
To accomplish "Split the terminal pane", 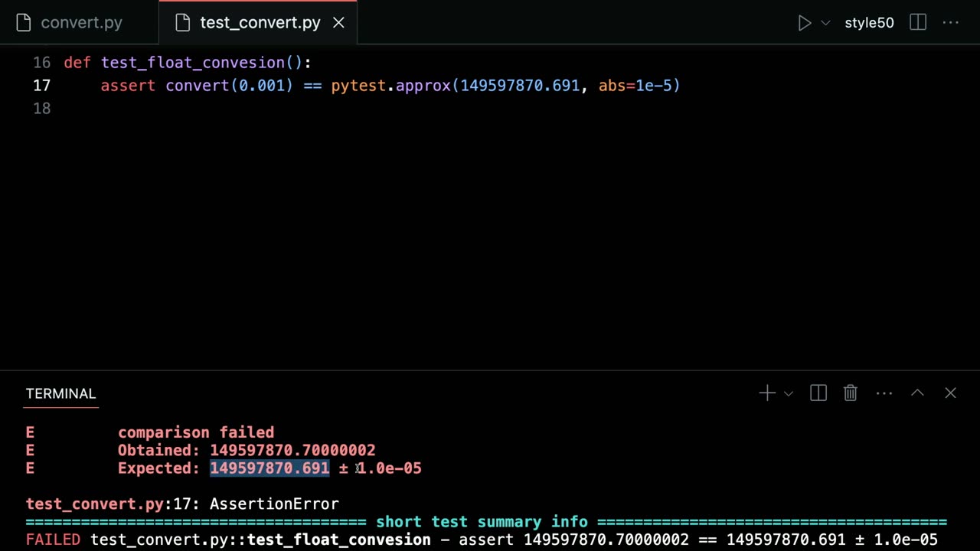I will click(x=818, y=393).
